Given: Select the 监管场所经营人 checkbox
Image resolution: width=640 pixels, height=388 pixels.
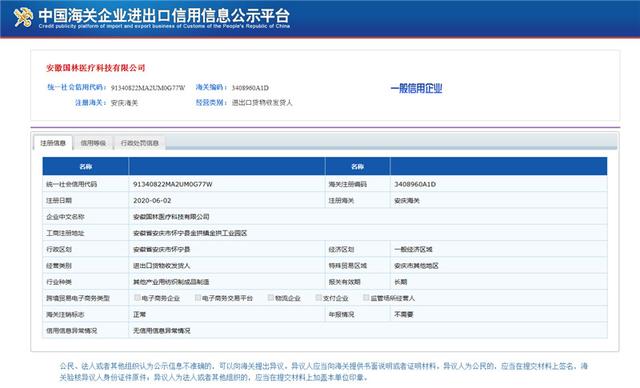Looking at the screenshot, I should [x=366, y=298].
